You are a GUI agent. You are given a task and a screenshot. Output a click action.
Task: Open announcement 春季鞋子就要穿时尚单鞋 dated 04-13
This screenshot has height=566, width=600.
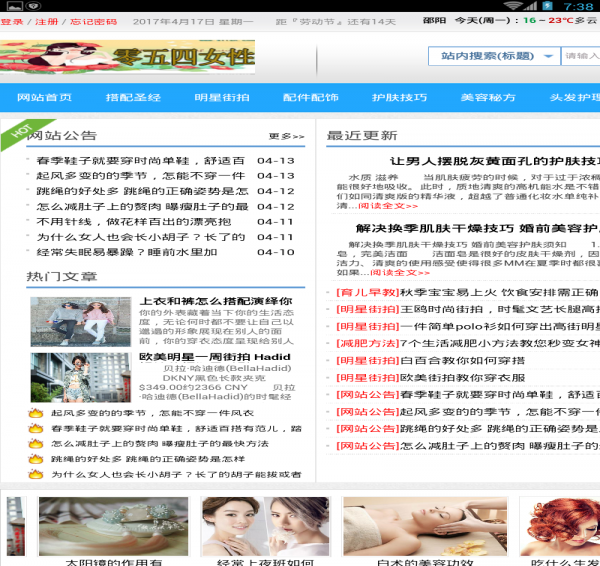pyautogui.click(x=140, y=161)
